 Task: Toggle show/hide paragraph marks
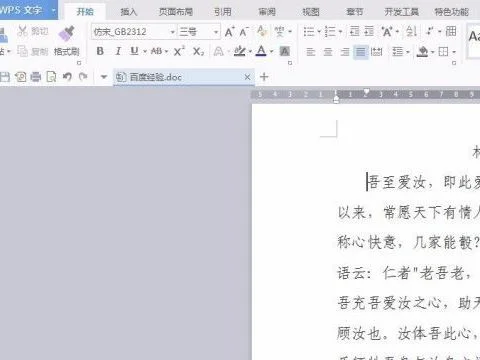tap(430, 32)
